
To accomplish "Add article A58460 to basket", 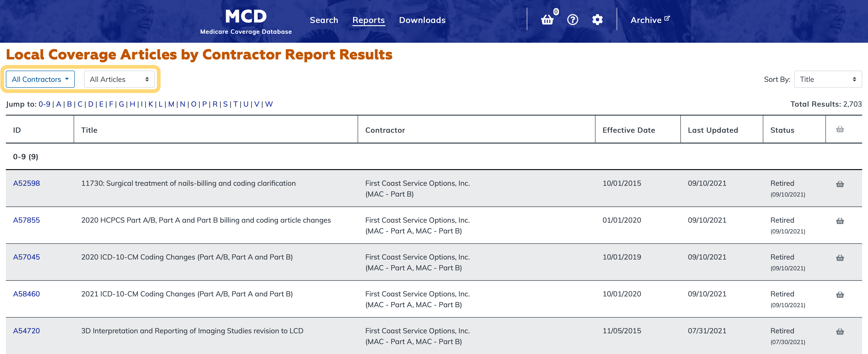I will point(840,295).
